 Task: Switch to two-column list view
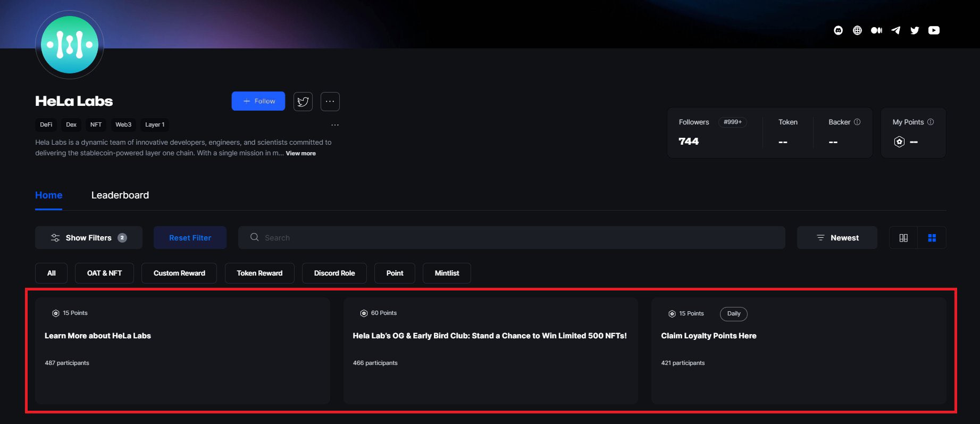[903, 238]
